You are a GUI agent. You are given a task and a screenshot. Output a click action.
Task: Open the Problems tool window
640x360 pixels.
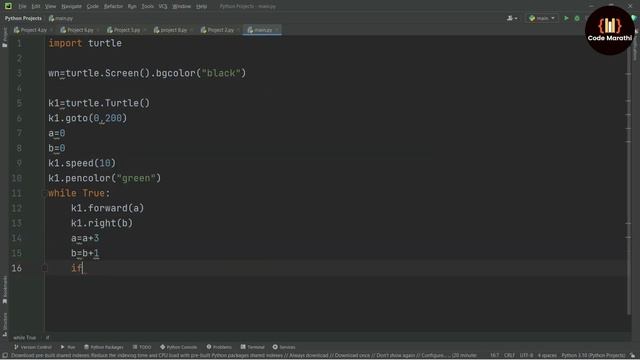pos(219,347)
